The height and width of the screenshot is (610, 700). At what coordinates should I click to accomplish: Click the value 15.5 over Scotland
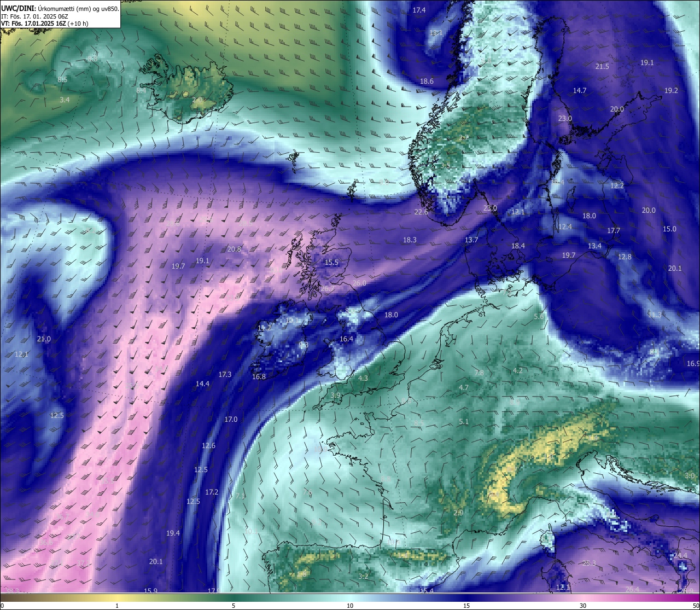click(x=331, y=262)
